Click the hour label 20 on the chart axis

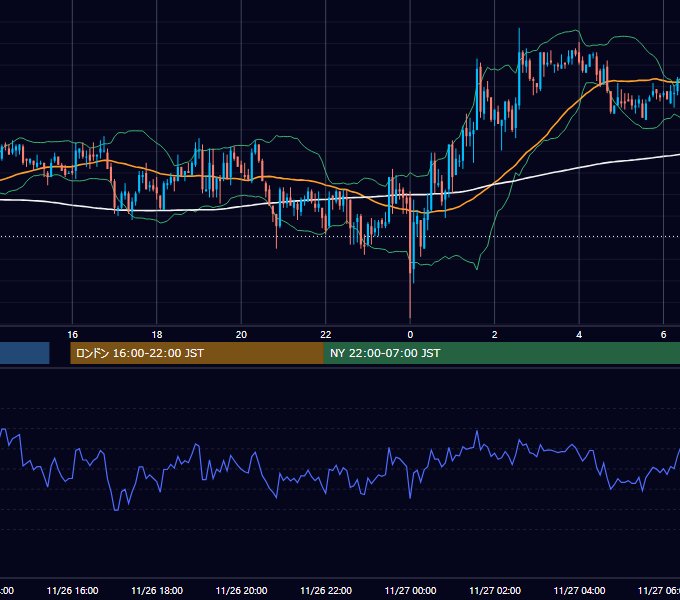click(241, 335)
